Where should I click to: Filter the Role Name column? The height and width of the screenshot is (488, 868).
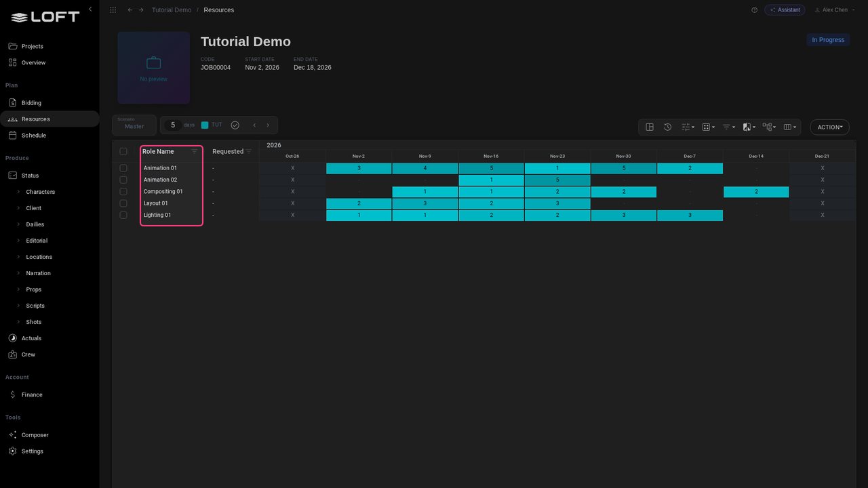[195, 152]
